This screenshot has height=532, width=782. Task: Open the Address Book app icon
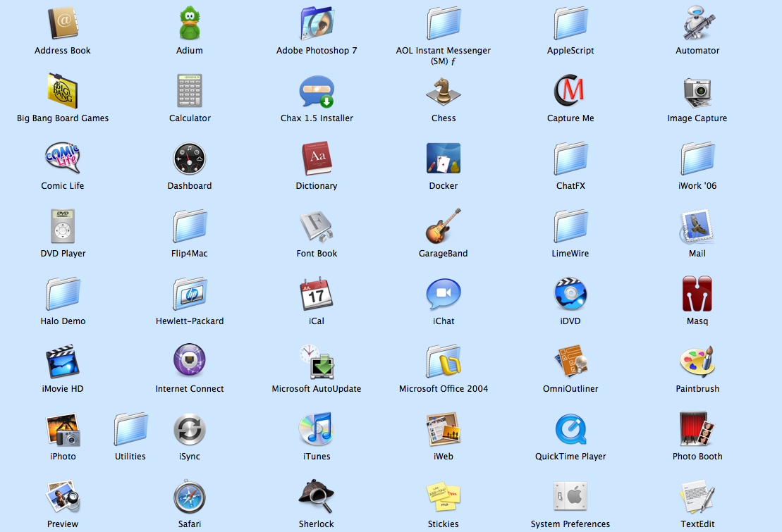[63, 23]
